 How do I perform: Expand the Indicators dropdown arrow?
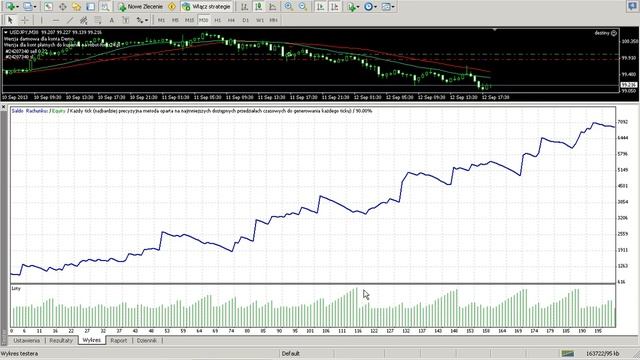(x=358, y=7)
